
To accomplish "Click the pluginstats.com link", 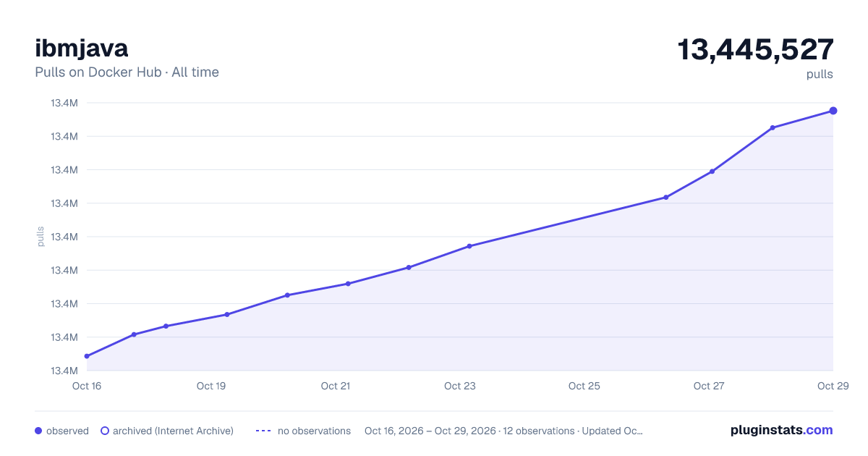I will point(781,430).
